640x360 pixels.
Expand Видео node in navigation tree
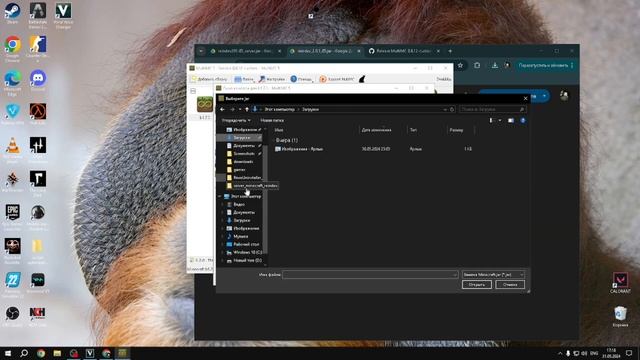click(223, 204)
